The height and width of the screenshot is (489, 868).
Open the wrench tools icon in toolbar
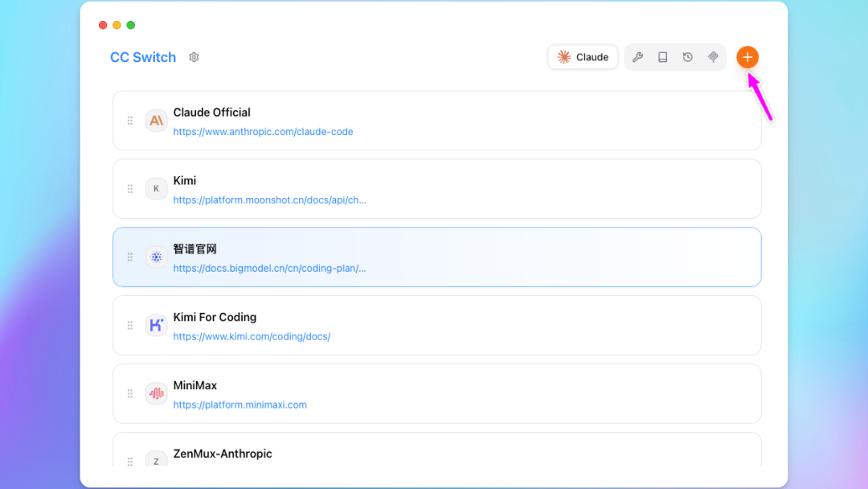(x=637, y=57)
